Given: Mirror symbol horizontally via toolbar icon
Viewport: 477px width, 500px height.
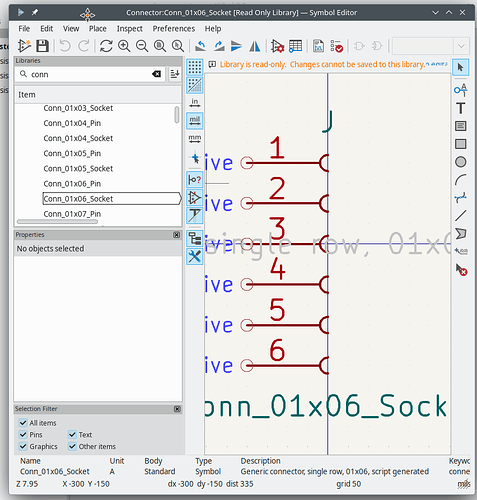Looking at the screenshot, I should click(255, 46).
